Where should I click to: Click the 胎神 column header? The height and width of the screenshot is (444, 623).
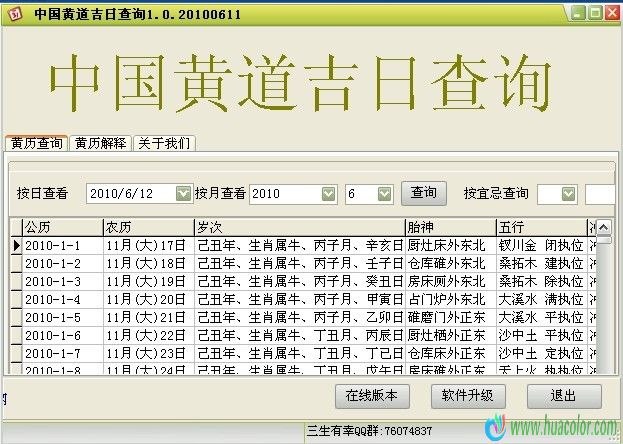(451, 227)
